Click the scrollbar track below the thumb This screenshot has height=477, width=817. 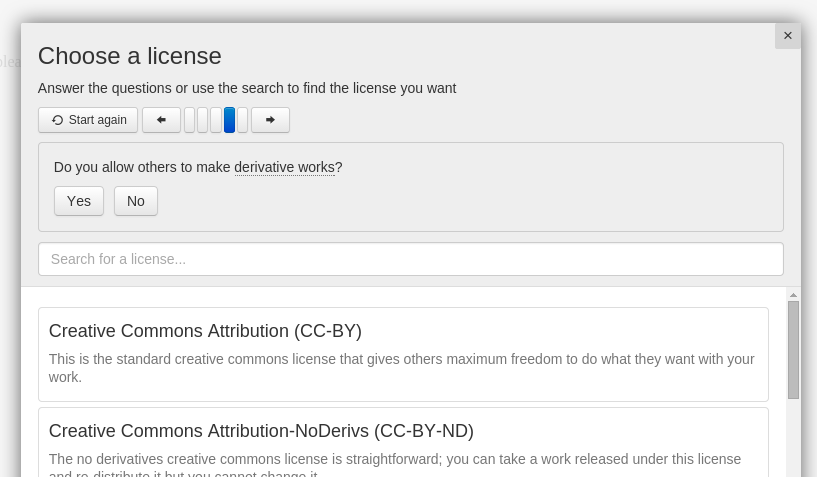pyautogui.click(x=793, y=440)
